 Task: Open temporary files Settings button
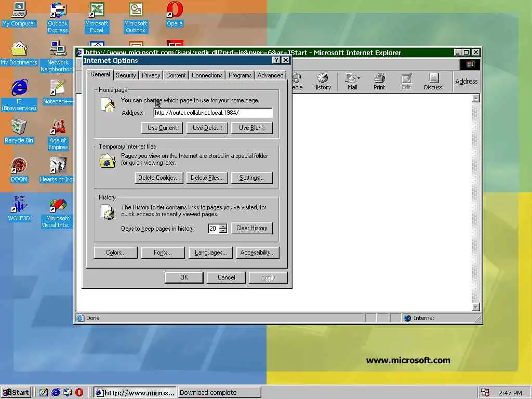click(252, 178)
